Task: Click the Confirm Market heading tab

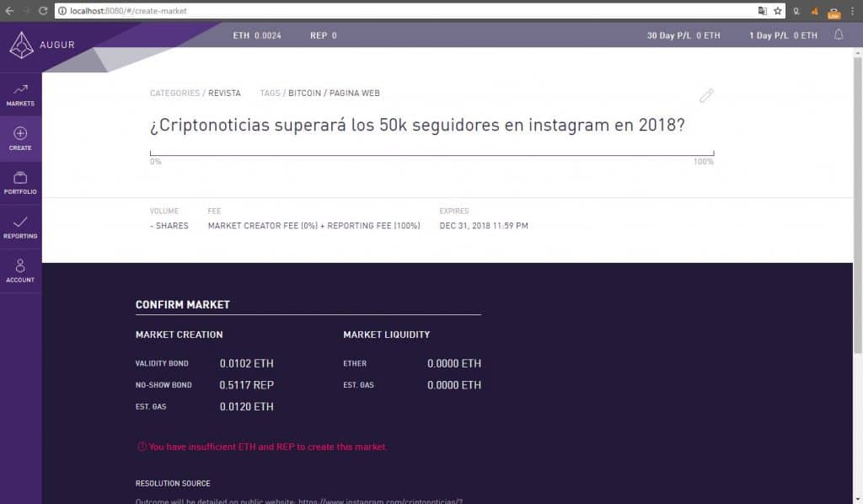Action: pos(183,305)
